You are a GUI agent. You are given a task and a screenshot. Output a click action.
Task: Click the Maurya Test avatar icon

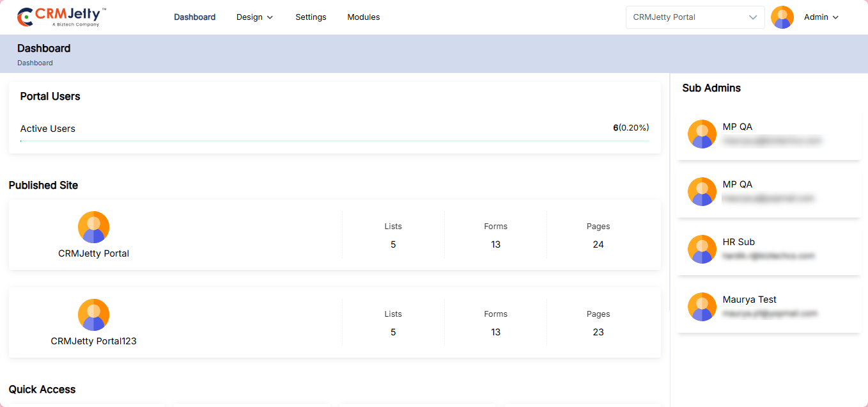tap(702, 307)
